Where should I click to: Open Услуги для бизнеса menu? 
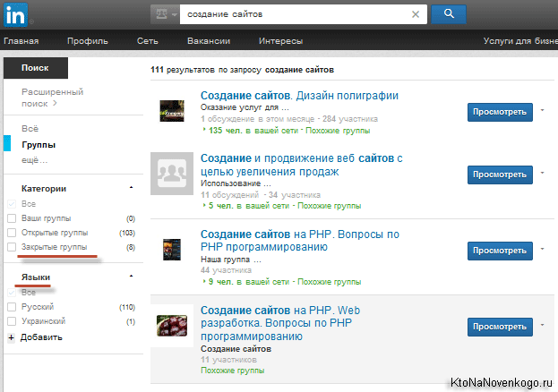tap(520, 41)
